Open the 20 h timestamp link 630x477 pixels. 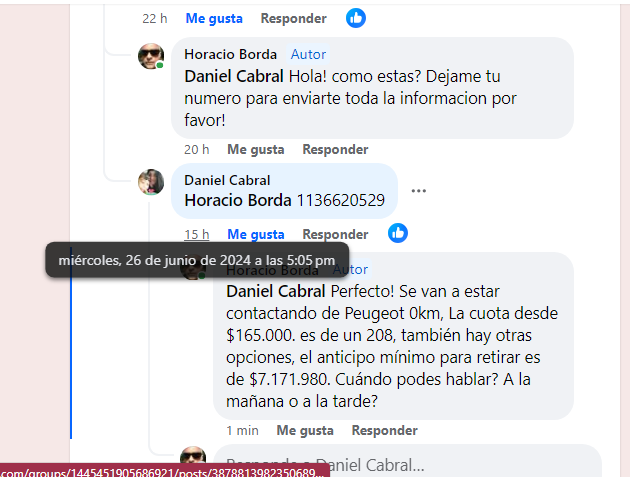click(x=196, y=149)
